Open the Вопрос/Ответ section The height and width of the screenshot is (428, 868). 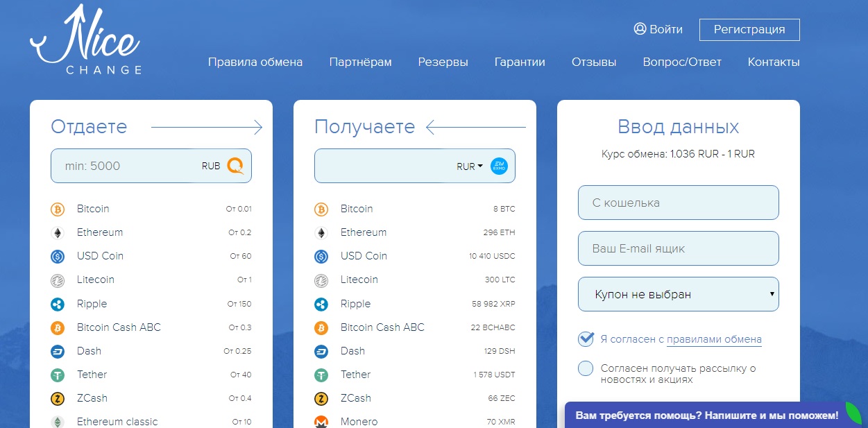pyautogui.click(x=681, y=62)
